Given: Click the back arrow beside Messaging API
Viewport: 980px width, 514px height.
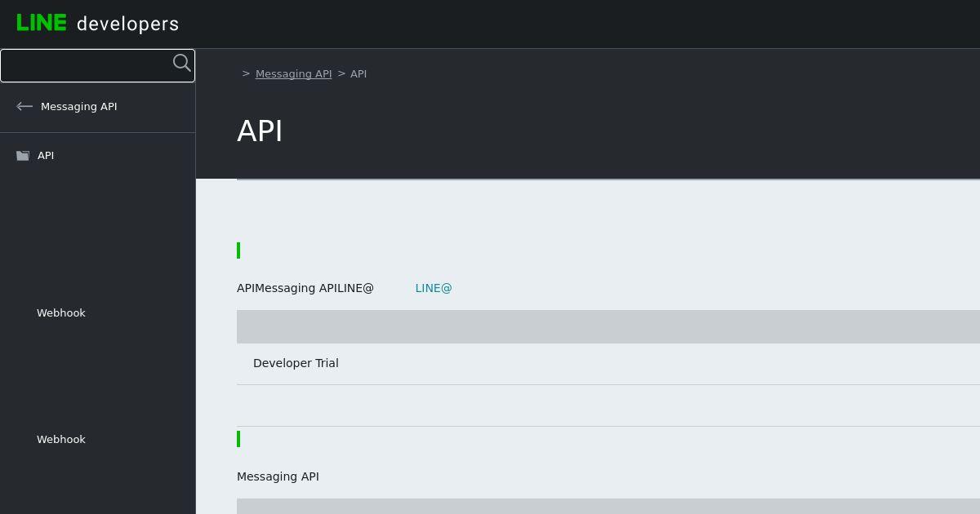Looking at the screenshot, I should [x=24, y=106].
